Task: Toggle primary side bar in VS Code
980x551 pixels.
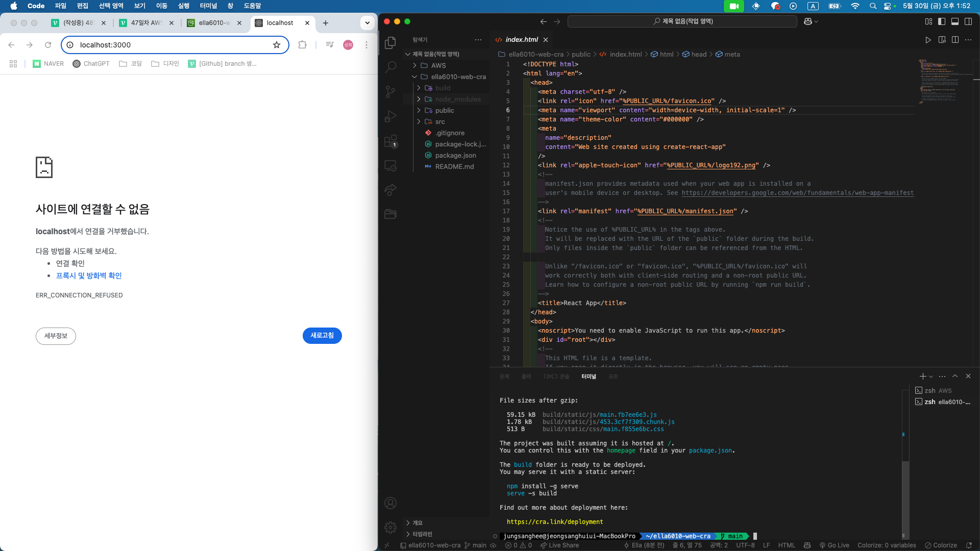Action: tap(942, 21)
